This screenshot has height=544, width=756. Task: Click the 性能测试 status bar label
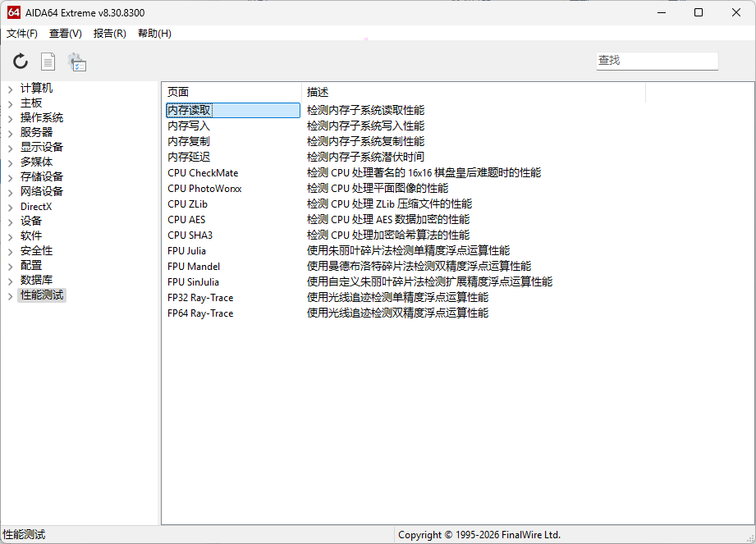[x=24, y=535]
